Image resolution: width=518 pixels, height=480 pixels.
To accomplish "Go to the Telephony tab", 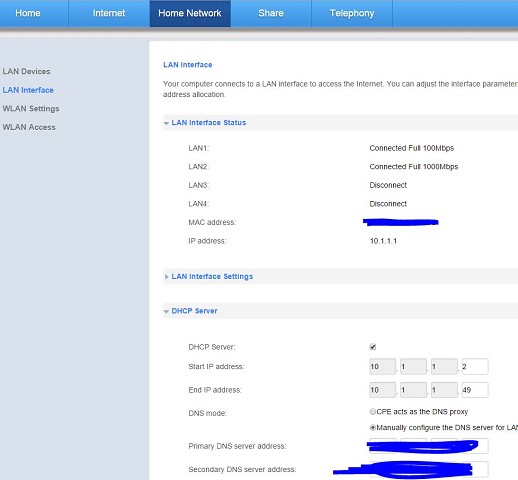I will click(x=352, y=13).
